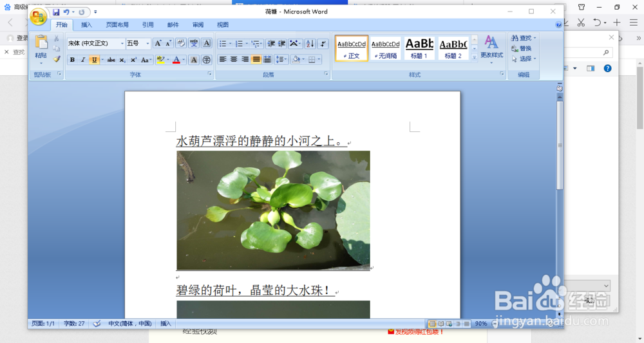Save the document from Quick Access toolbar
The width and height of the screenshot is (644, 343).
click(56, 12)
